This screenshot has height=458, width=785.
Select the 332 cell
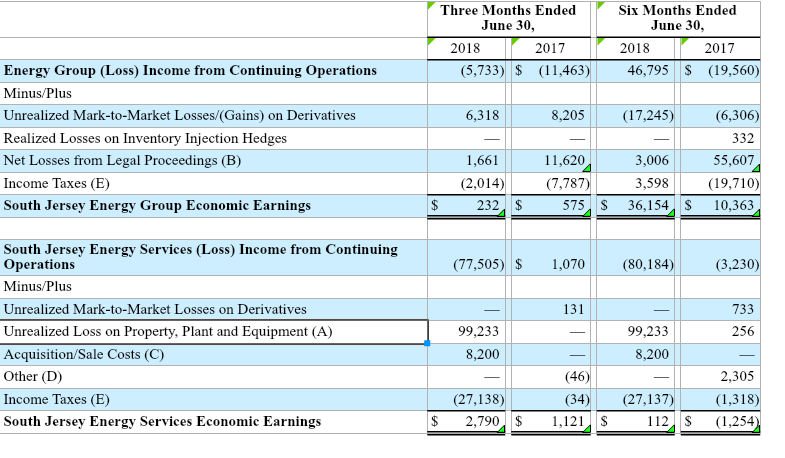[720, 139]
